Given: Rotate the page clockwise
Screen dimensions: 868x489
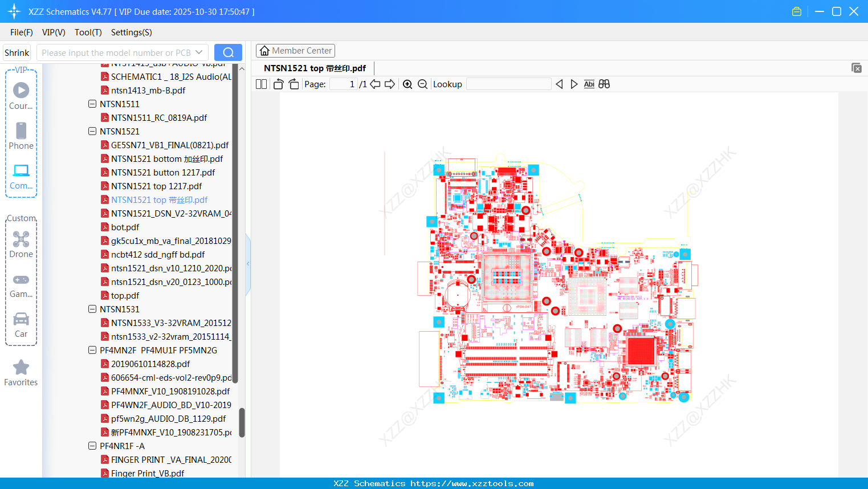Looking at the screenshot, I should [294, 84].
